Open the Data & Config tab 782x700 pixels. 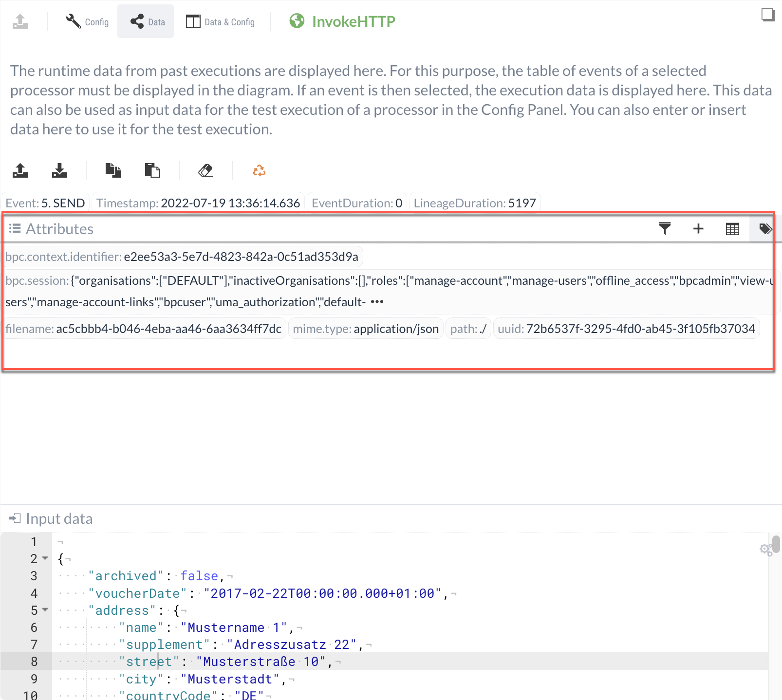[x=220, y=21]
